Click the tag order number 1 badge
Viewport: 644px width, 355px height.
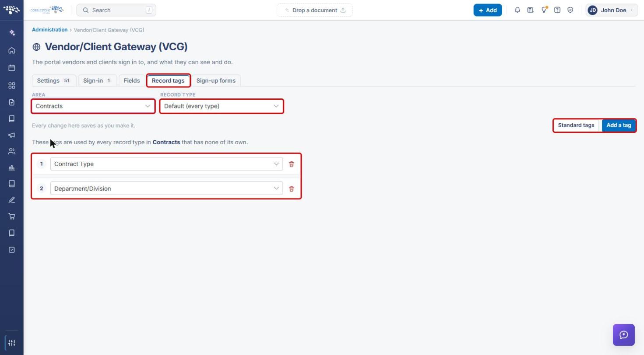[x=42, y=164]
